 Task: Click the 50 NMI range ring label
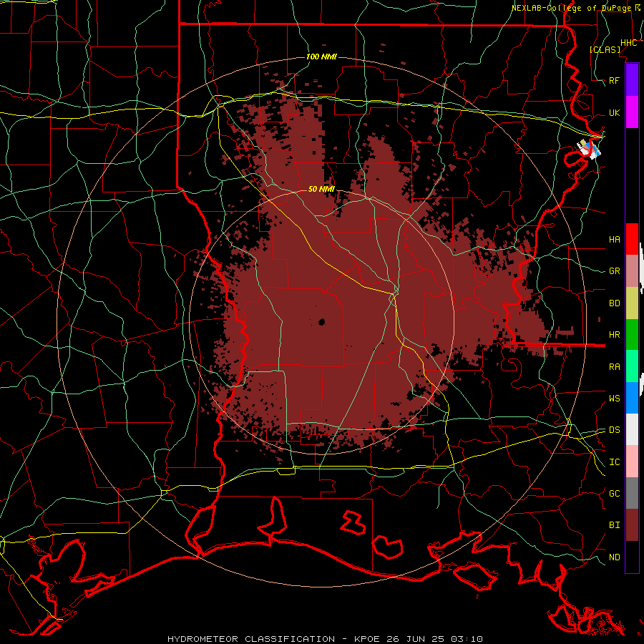[321, 189]
